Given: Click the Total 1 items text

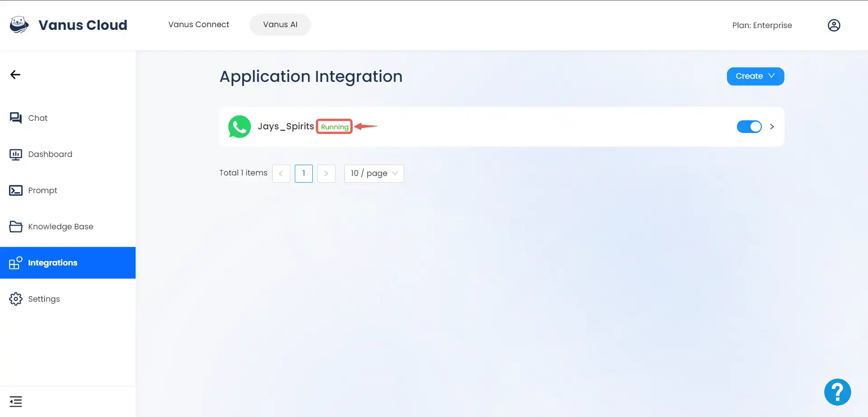Looking at the screenshot, I should click(x=243, y=173).
